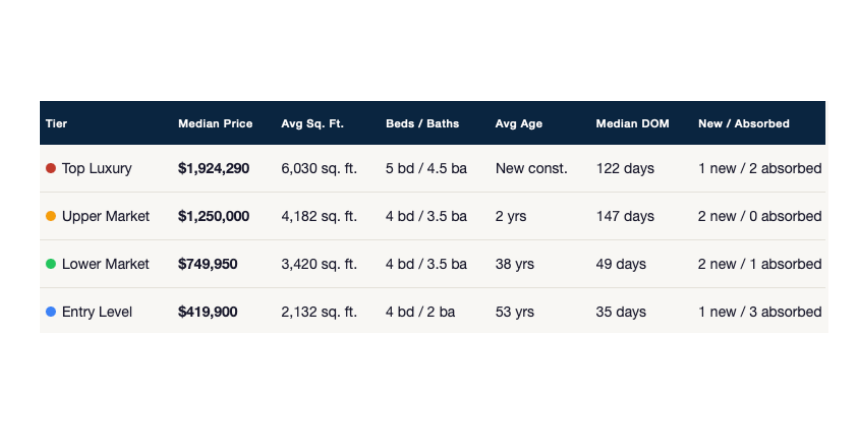Click the blue Entry Level dot

click(51, 312)
